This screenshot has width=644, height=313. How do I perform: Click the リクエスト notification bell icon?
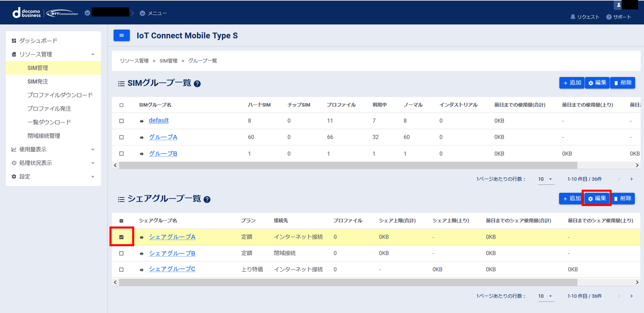coord(573,17)
